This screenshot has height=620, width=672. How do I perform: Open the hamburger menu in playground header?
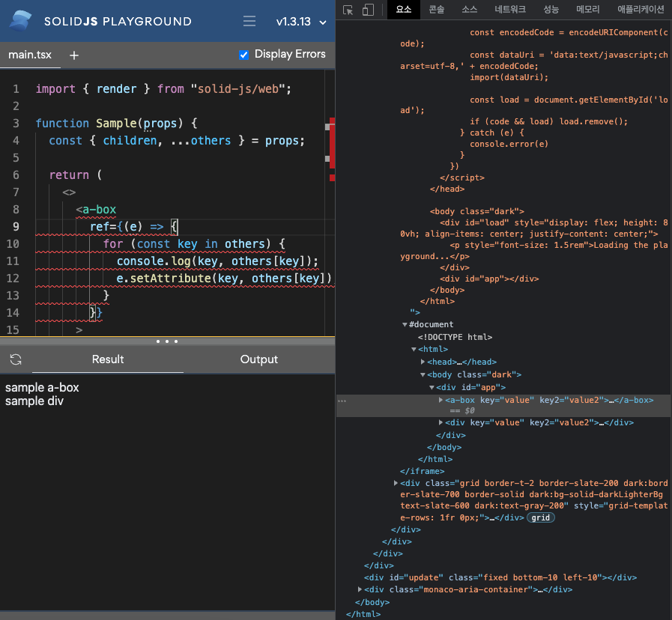(249, 21)
